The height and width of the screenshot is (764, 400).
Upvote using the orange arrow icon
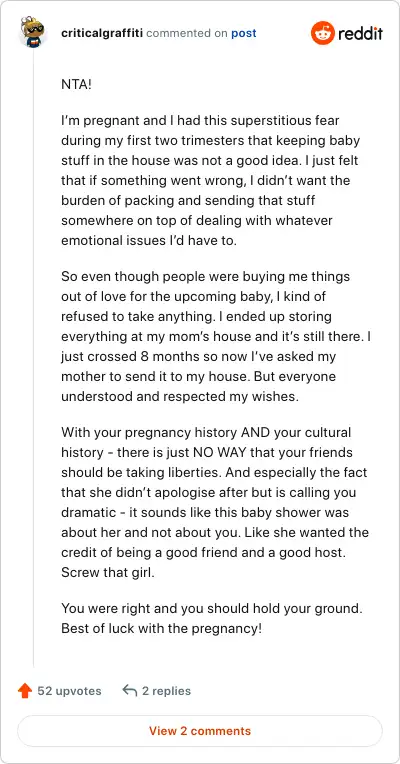24,690
